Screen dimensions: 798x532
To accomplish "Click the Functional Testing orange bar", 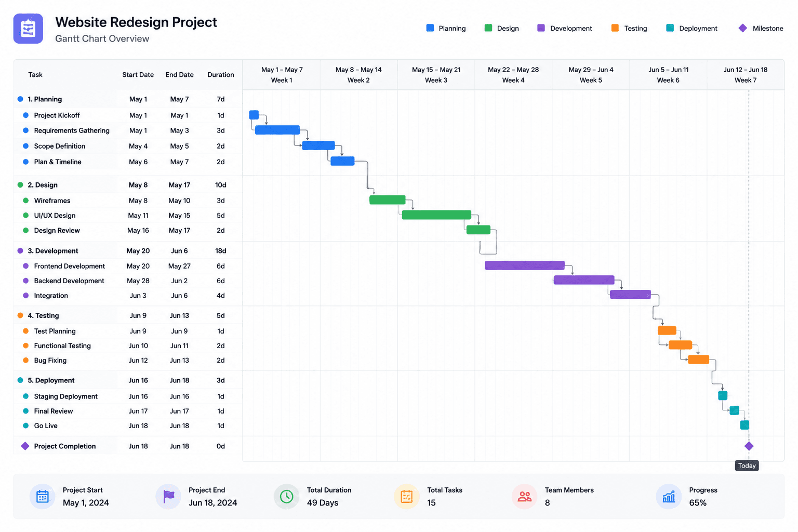I will coord(680,345).
